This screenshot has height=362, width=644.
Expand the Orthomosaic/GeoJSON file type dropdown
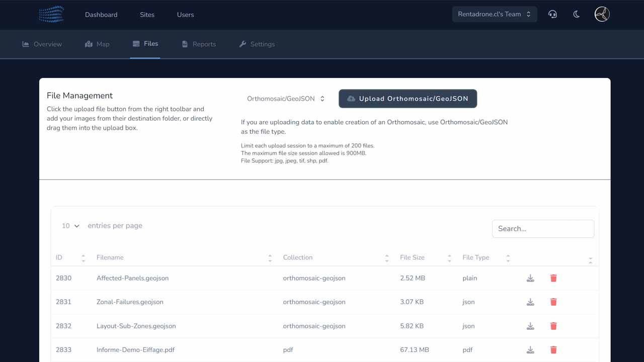285,99
